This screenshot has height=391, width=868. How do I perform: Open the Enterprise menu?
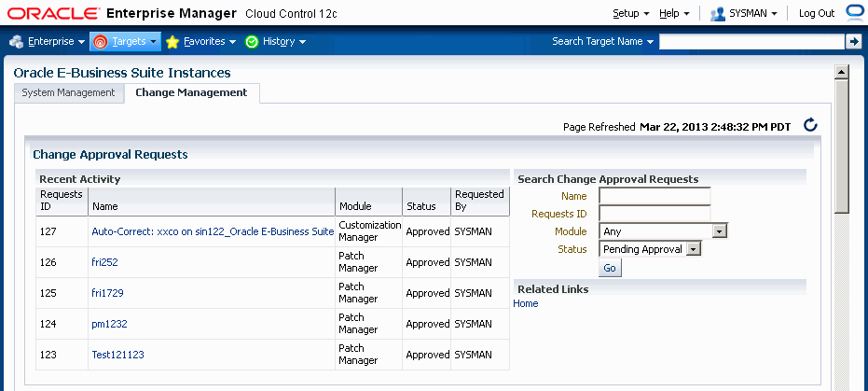tap(56, 42)
